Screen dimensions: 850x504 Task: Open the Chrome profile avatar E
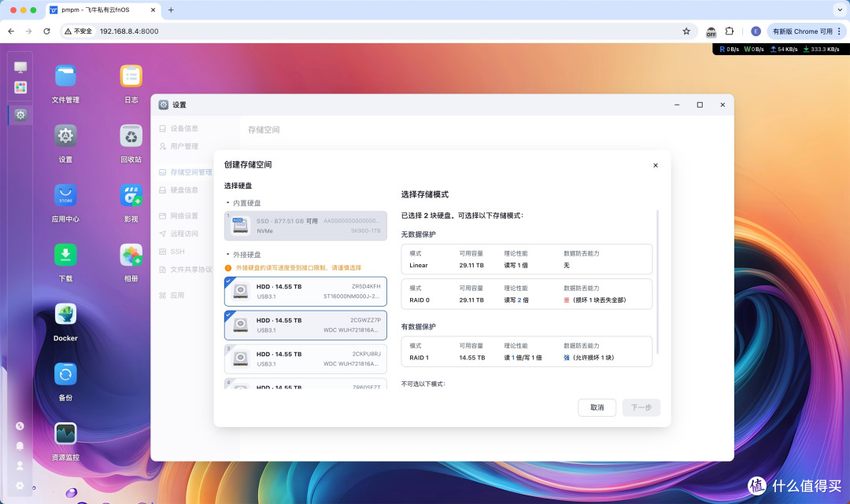click(x=756, y=31)
